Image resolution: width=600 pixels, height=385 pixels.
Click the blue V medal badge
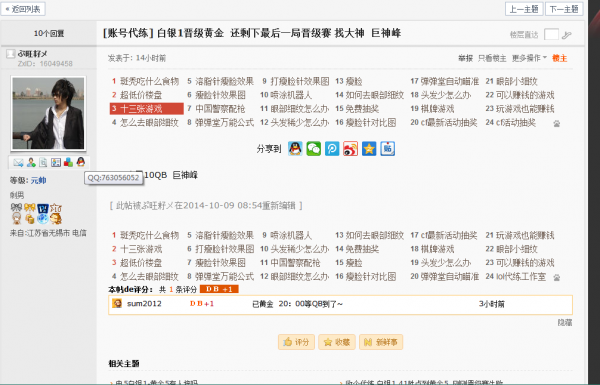(x=43, y=208)
